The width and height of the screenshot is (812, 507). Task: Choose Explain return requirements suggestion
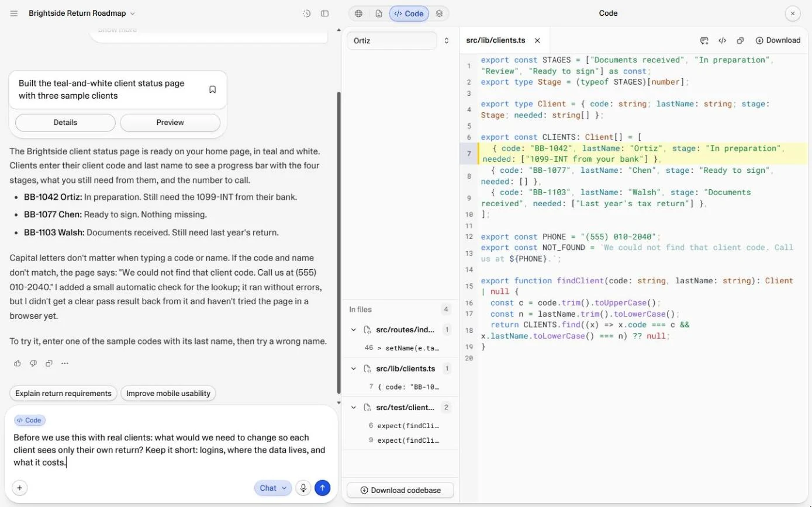[63, 393]
